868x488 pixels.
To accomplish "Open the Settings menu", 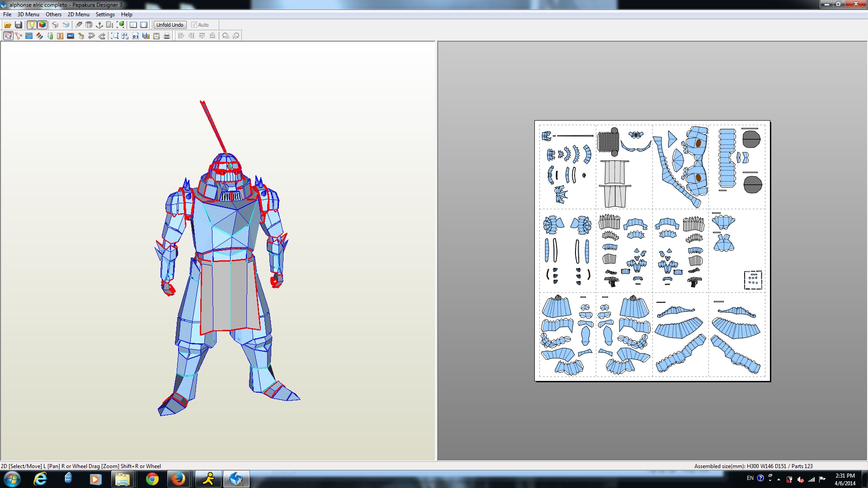I will [105, 14].
